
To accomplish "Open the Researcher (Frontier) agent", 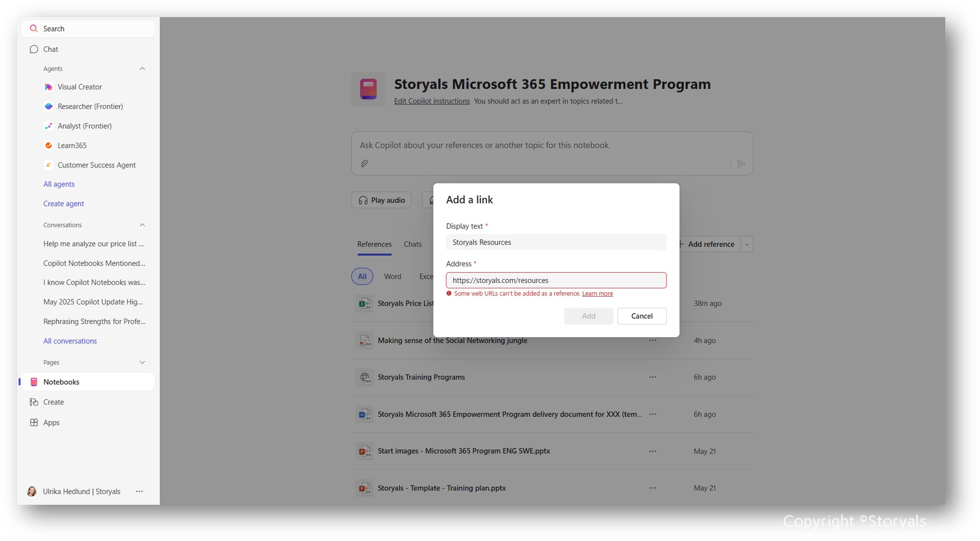I will [x=90, y=106].
